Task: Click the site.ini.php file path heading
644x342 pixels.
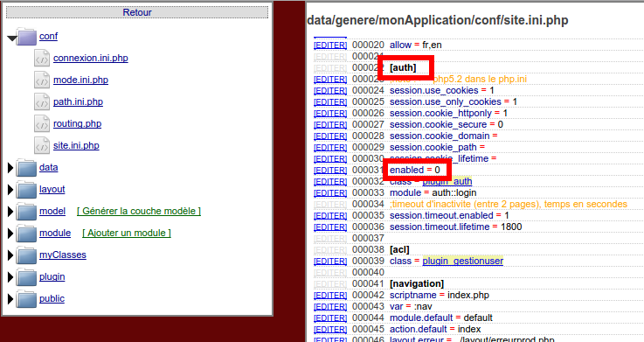Action: (438, 20)
